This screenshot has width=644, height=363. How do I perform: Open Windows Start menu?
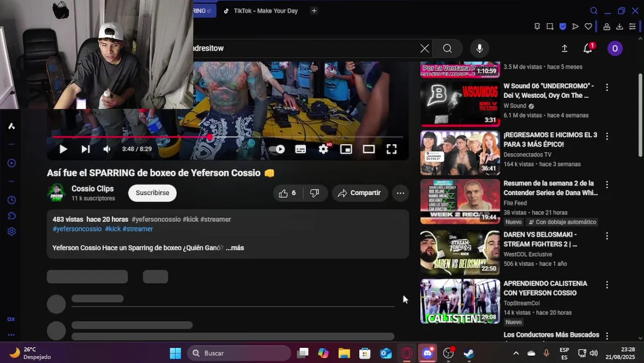point(175,353)
